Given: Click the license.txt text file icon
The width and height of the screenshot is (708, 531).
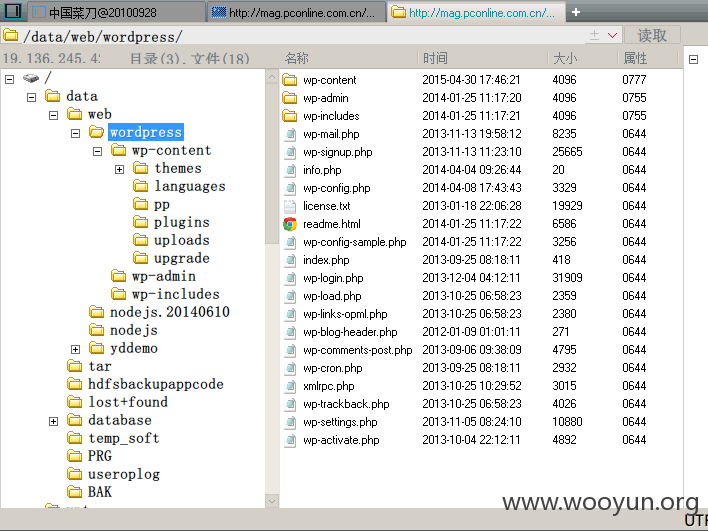Looking at the screenshot, I should pyautogui.click(x=290, y=206).
